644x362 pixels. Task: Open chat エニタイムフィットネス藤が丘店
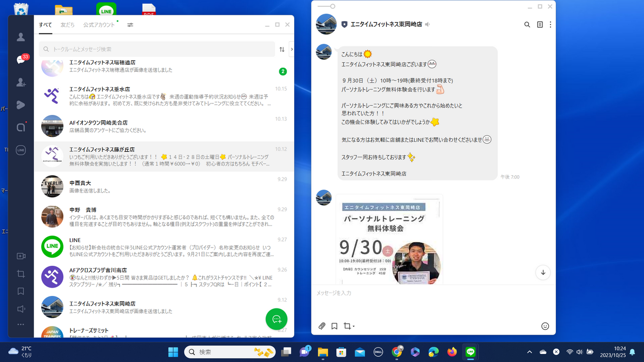164,157
